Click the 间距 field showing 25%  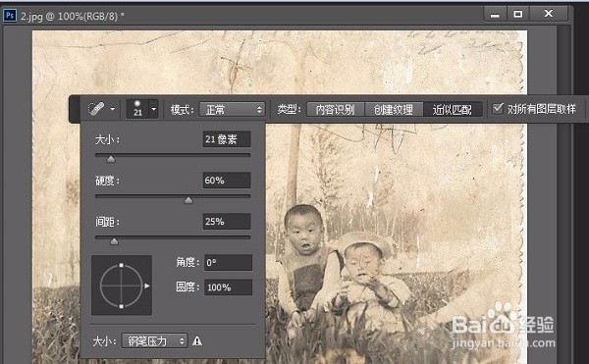point(227,222)
